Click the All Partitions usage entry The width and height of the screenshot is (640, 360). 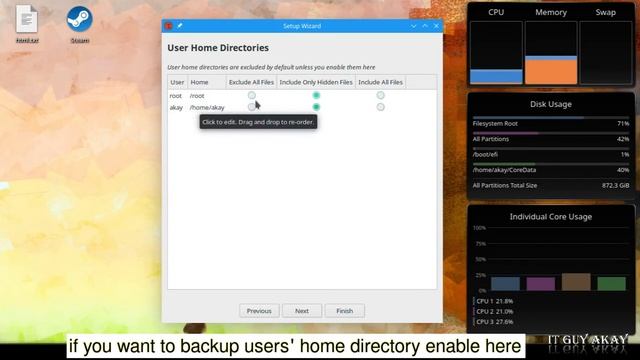coord(551,138)
